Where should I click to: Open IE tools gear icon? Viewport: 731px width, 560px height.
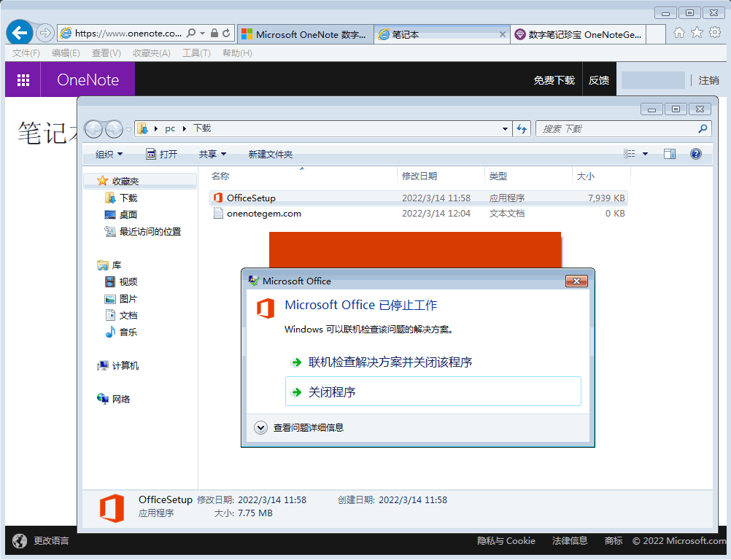click(x=715, y=33)
